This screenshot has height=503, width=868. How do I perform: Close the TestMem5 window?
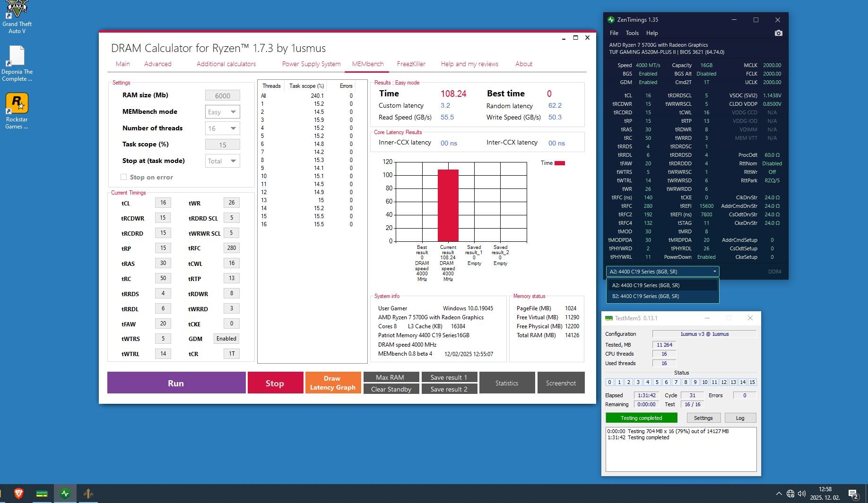click(750, 318)
